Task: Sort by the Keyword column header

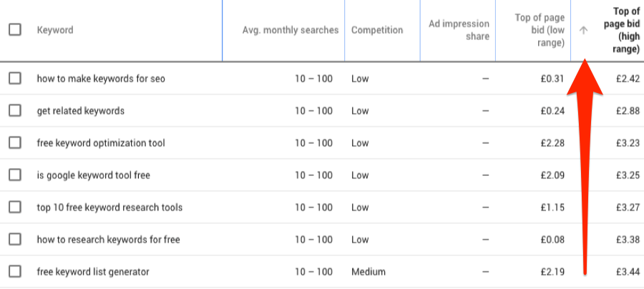Action: tap(55, 30)
